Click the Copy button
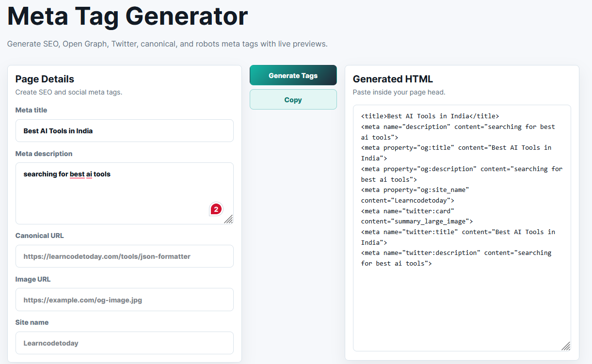 (x=293, y=99)
